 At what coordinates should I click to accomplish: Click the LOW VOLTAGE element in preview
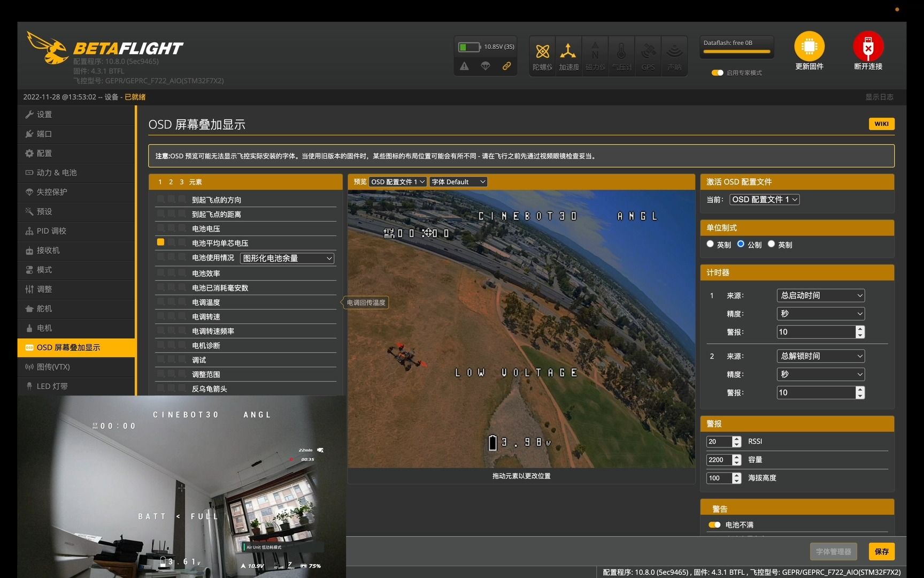click(x=516, y=372)
